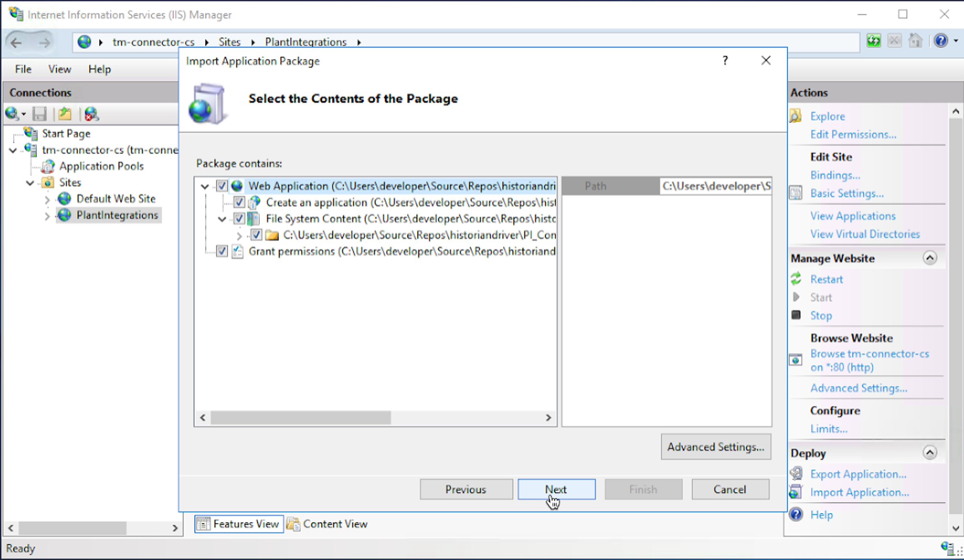This screenshot has height=560, width=964.
Task: Click the Import Application package icon
Action: pyautogui.click(x=796, y=492)
